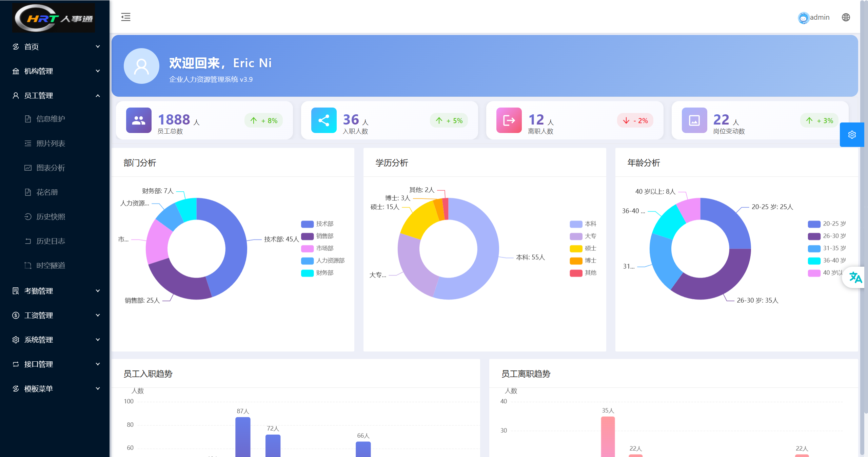The image size is (868, 457).
Task: Click the 工资管理 dollar icon
Action: click(16, 315)
